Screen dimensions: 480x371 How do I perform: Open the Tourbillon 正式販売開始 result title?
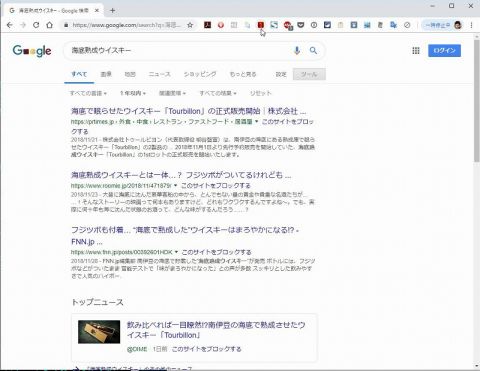click(x=188, y=111)
